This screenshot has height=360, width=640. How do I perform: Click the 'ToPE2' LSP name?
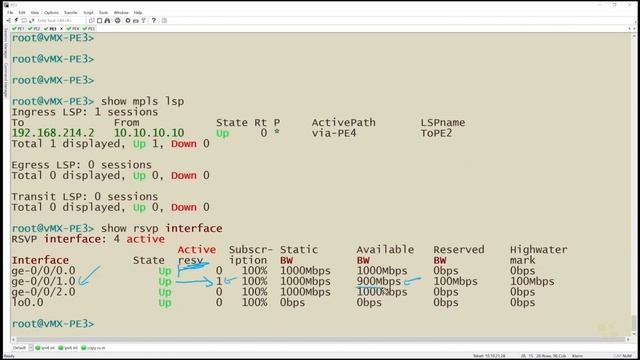436,133
